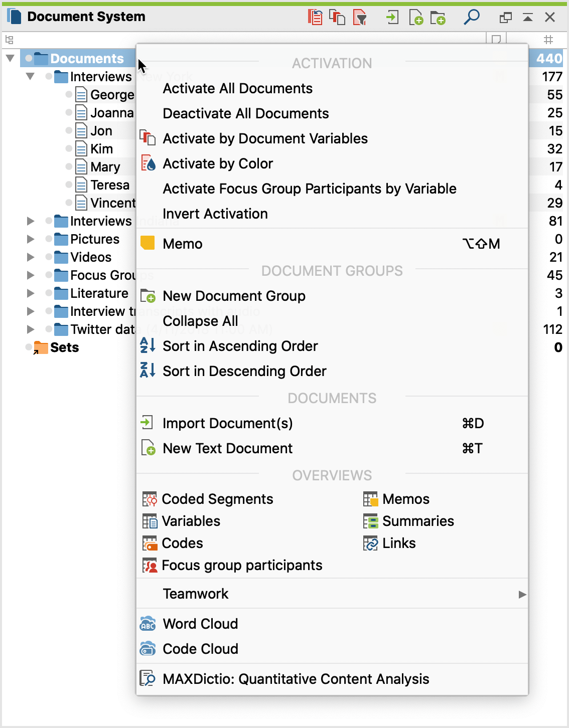Collapse the Documents root node
This screenshot has width=569, height=728.
10,59
